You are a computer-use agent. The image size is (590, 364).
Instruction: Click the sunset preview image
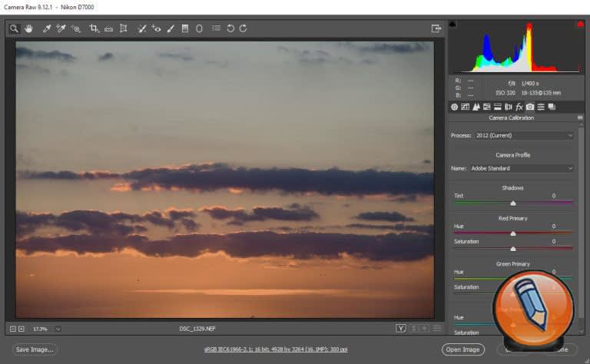[x=225, y=180]
